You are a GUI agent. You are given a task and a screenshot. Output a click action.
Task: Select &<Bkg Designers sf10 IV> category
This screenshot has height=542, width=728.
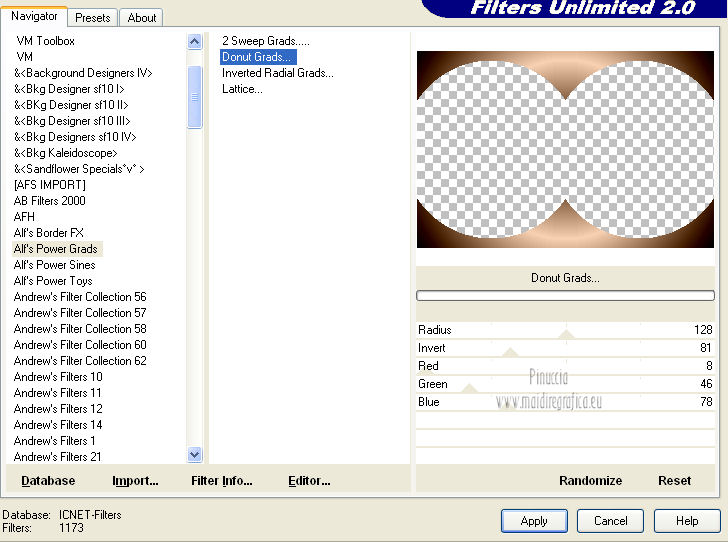(75, 137)
